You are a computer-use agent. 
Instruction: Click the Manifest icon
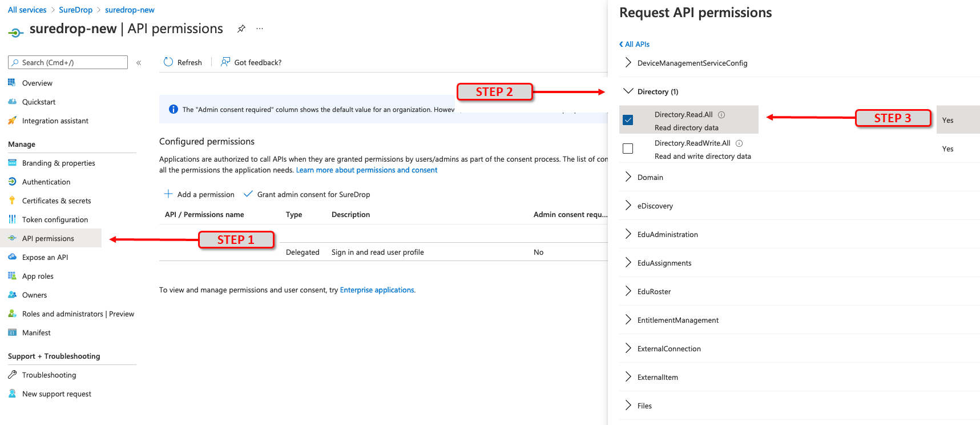[x=12, y=332]
